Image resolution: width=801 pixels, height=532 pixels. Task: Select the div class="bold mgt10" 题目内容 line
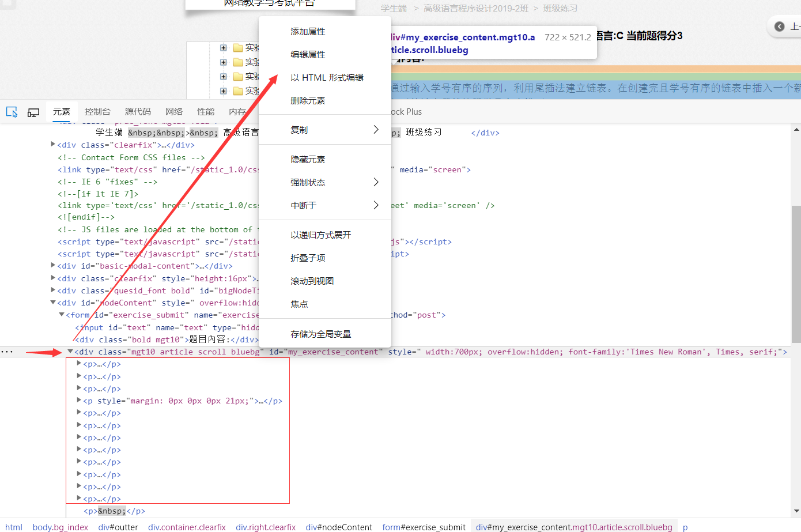pyautogui.click(x=167, y=339)
